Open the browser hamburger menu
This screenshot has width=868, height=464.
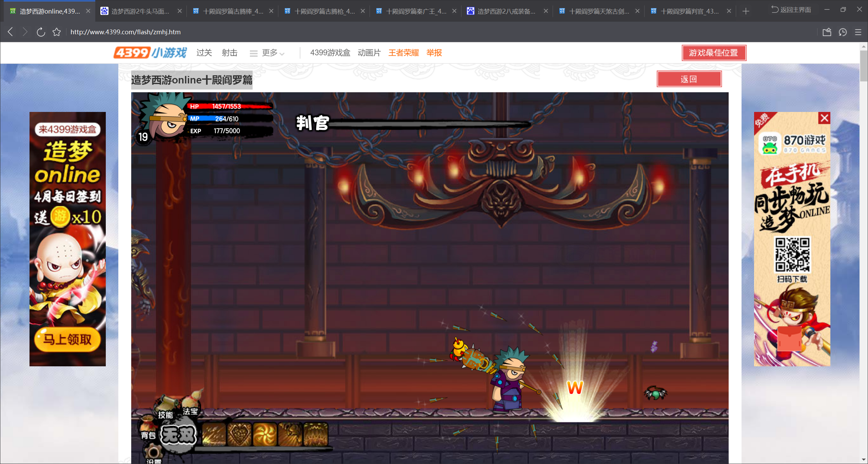858,32
